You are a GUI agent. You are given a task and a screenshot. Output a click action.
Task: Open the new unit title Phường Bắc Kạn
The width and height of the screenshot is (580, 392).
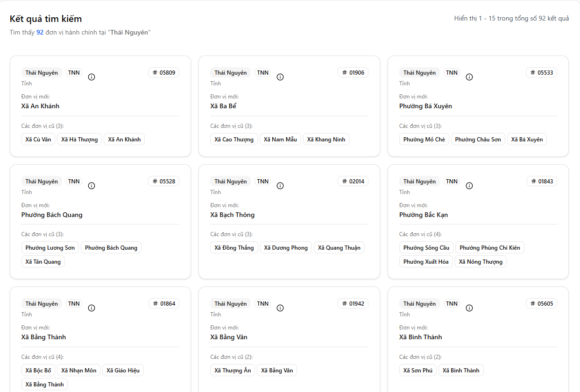pos(424,215)
